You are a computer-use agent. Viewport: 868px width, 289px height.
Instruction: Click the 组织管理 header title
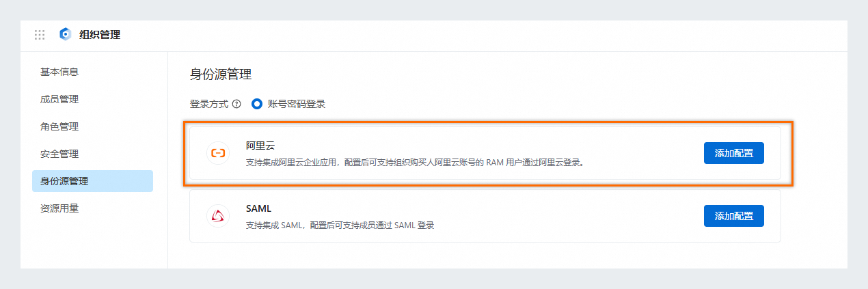pos(100,34)
